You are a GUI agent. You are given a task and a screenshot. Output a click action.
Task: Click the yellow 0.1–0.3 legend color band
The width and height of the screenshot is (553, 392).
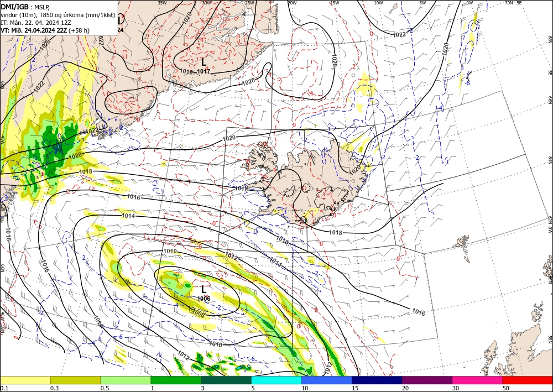[x=25, y=380]
